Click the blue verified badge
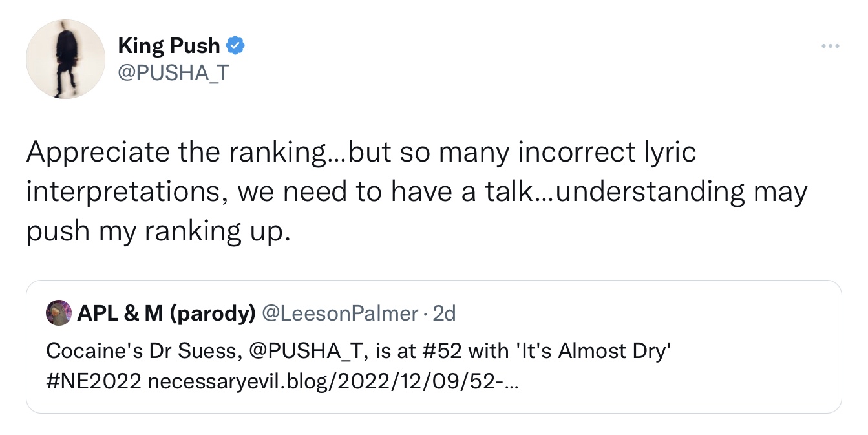868x435 pixels. pyautogui.click(x=235, y=46)
